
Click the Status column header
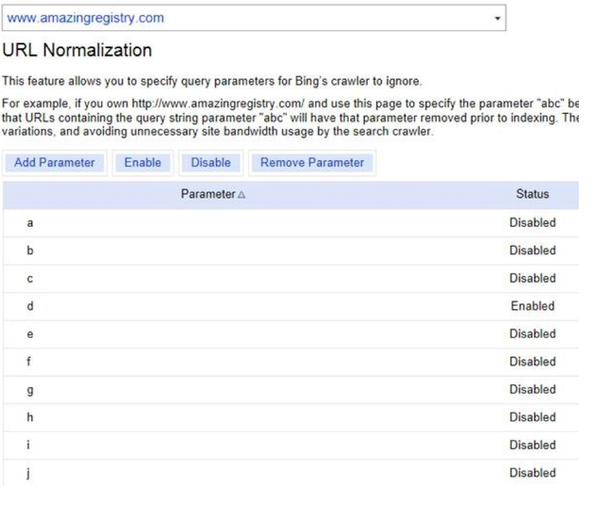click(x=532, y=194)
